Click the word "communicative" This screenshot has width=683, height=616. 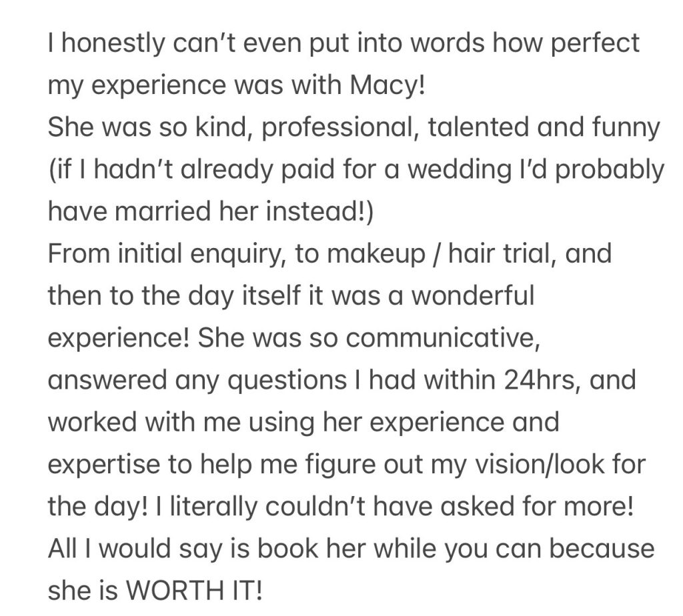(x=441, y=339)
